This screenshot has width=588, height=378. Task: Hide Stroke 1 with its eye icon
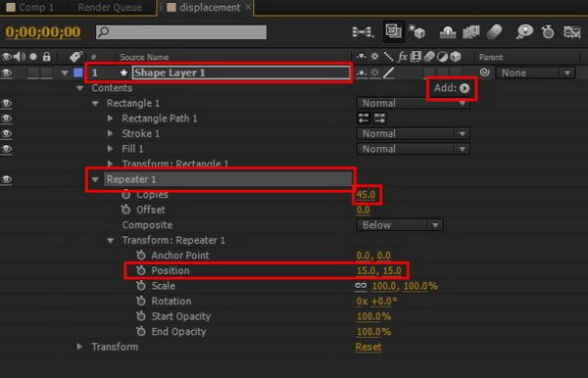click(x=7, y=133)
